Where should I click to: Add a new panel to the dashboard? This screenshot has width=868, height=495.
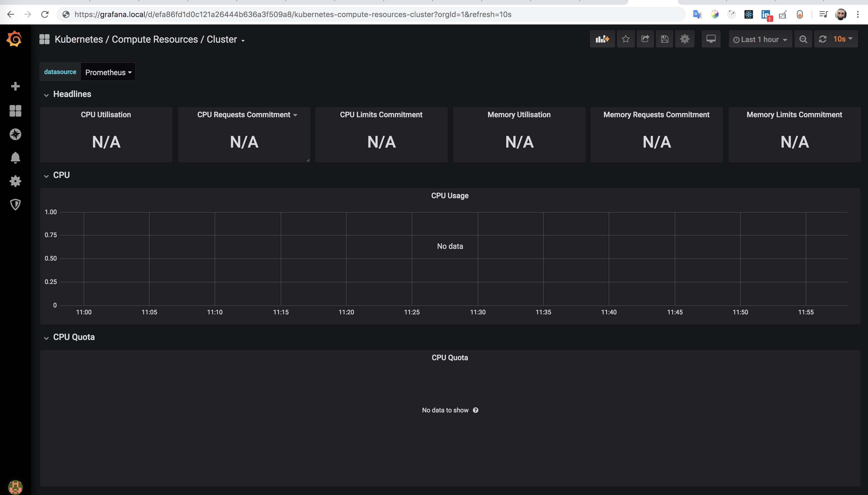pyautogui.click(x=602, y=39)
